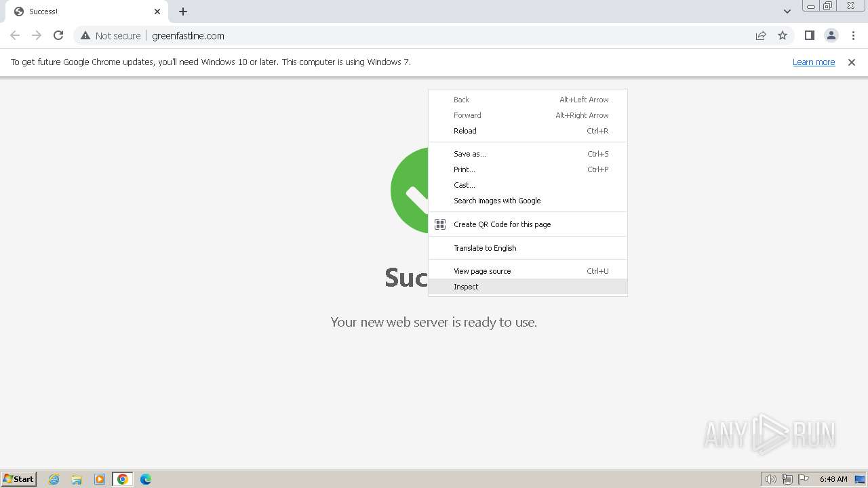Click the Not secure label text
The height and width of the screenshot is (488, 868).
[118, 35]
